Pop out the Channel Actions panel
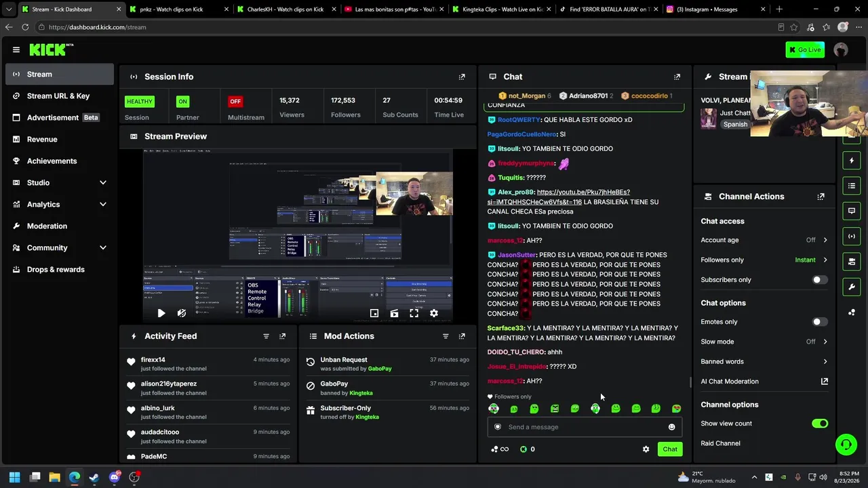The width and height of the screenshot is (868, 488). tap(821, 197)
